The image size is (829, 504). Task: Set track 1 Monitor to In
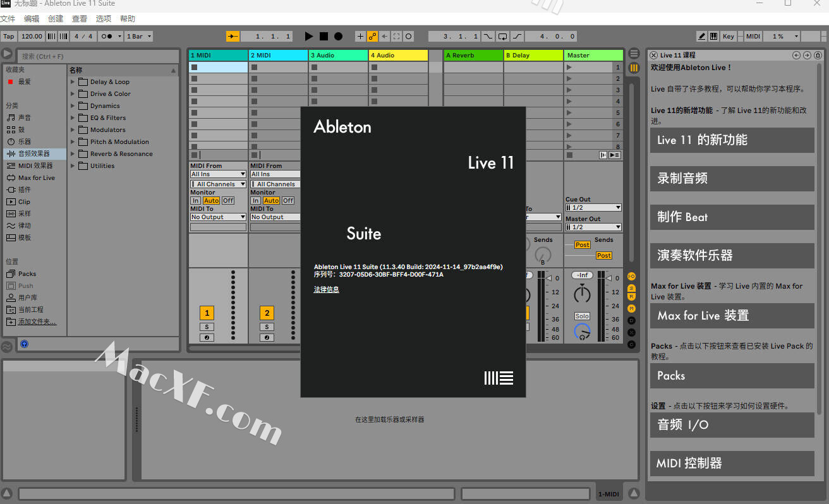[x=196, y=200]
